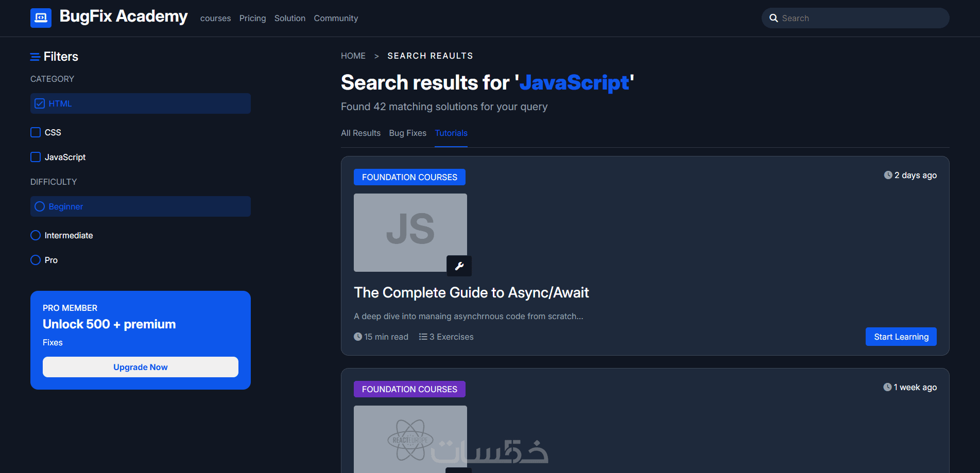The width and height of the screenshot is (980, 473).
Task: Choose the Pro difficulty option
Action: pyautogui.click(x=36, y=260)
